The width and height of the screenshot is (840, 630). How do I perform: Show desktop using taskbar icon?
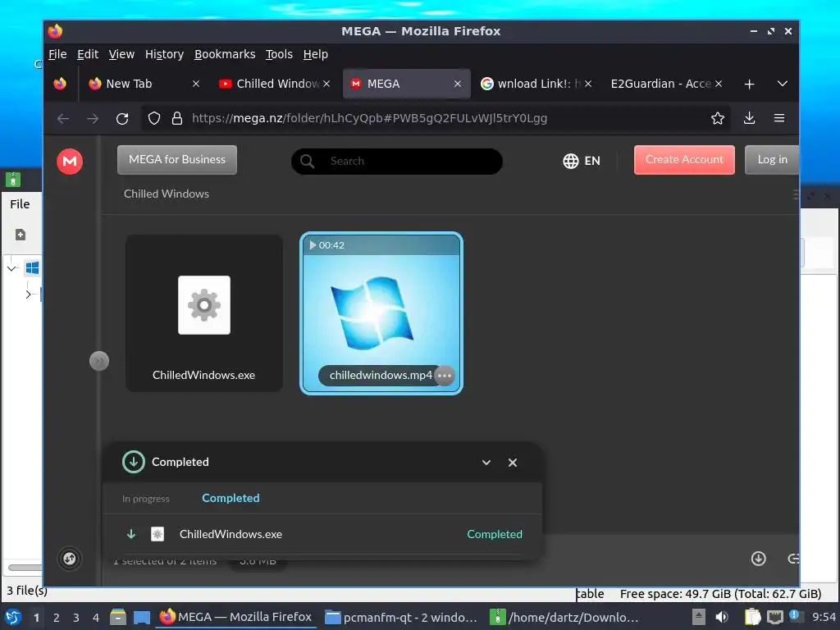point(141,617)
